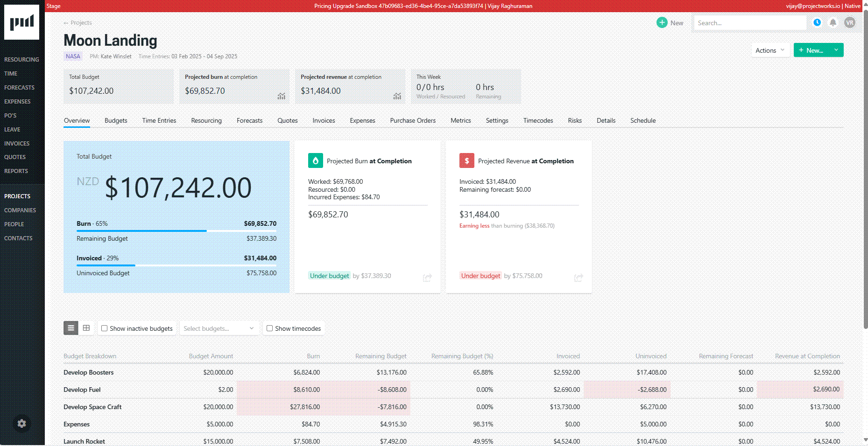Enable Show timecodes checkbox
The height and width of the screenshot is (446, 868).
[x=270, y=328]
